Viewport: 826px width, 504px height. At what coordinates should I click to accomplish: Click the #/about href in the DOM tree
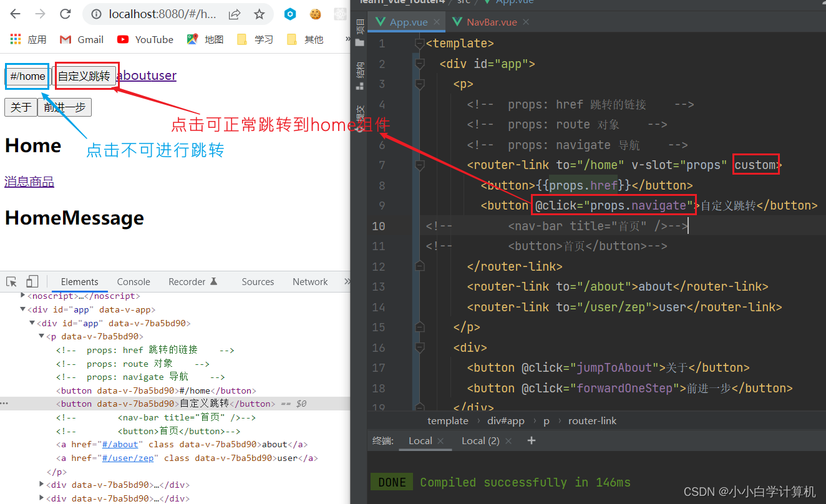click(x=120, y=445)
